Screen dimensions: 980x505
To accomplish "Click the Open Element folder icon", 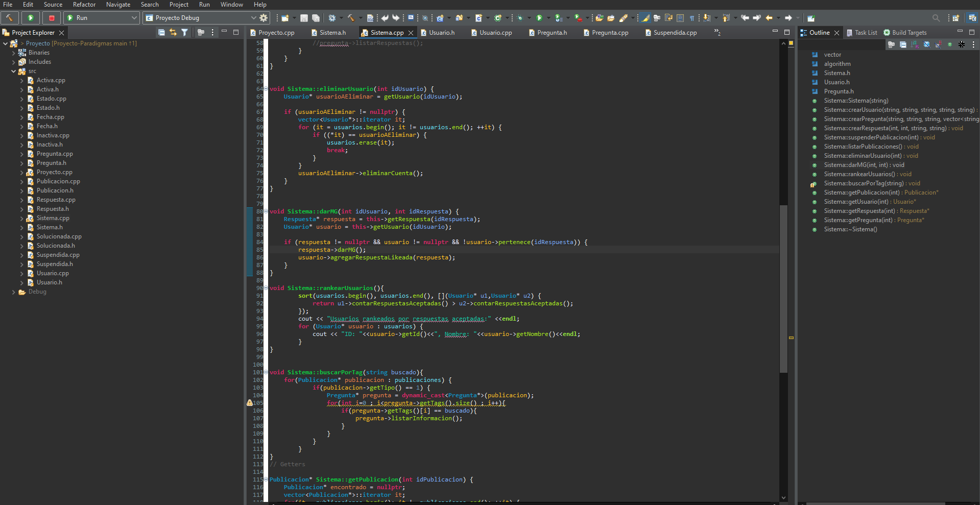I will pos(600,18).
